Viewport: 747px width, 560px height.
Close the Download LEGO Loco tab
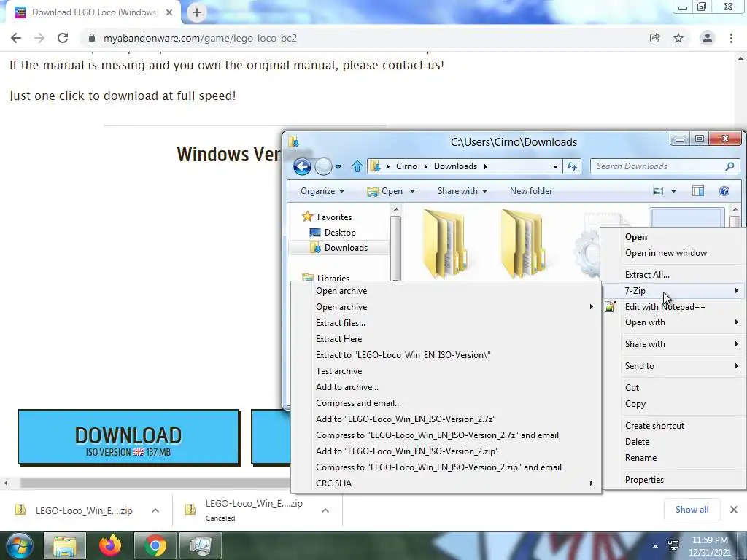tap(169, 12)
